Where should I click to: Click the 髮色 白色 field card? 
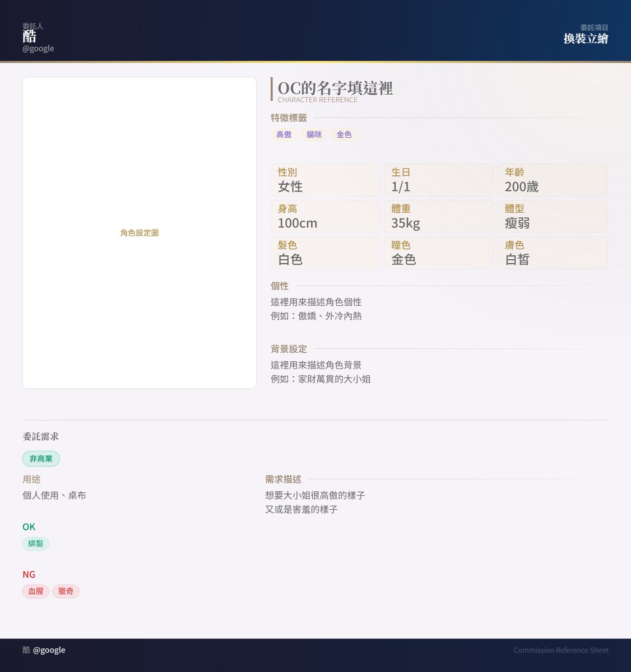click(x=325, y=253)
